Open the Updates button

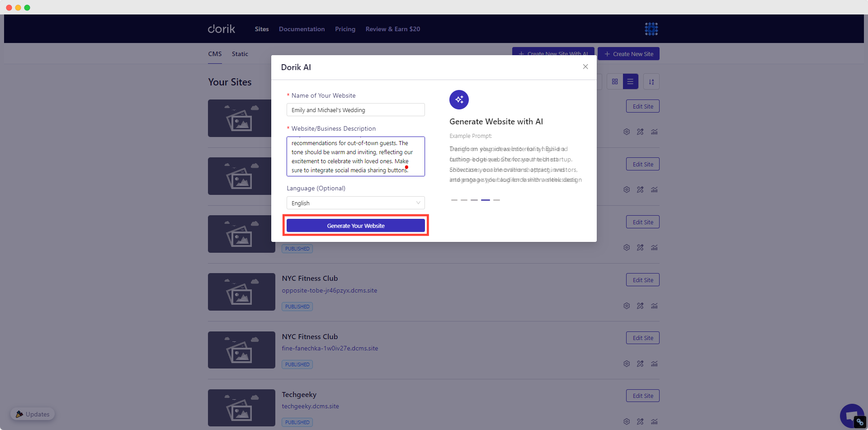tap(33, 414)
